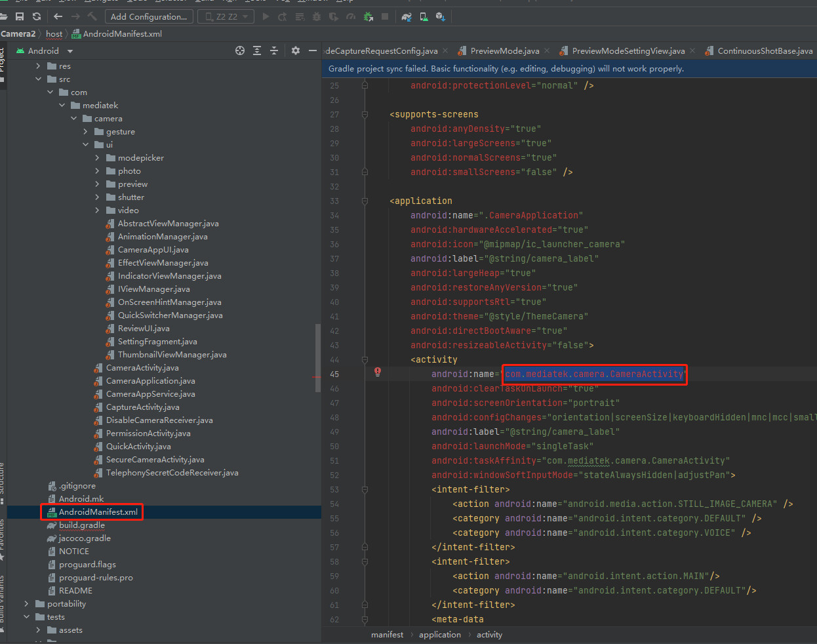Viewport: 817px width, 644px height.
Task: Open the SDK Manager icon
Action: [x=441, y=16]
